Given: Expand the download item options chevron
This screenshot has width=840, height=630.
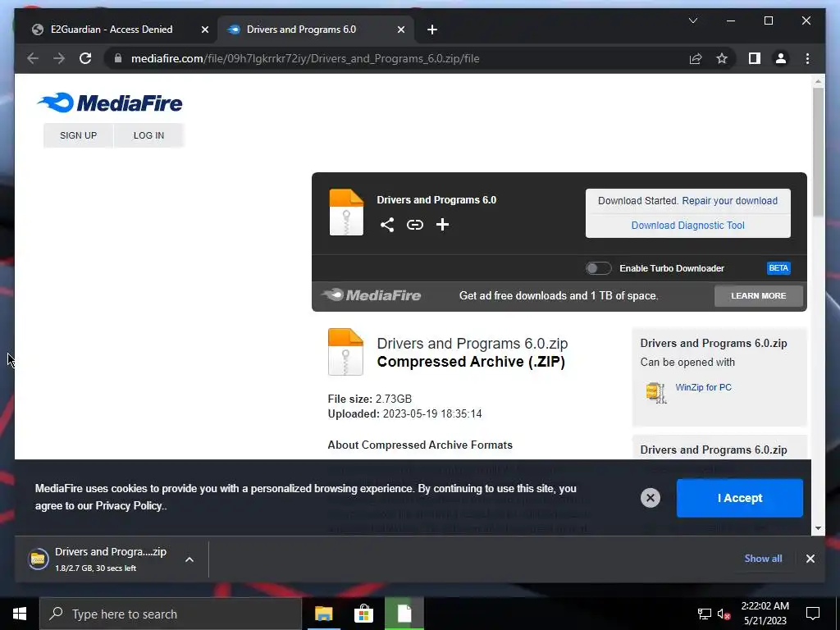Looking at the screenshot, I should 189,559.
